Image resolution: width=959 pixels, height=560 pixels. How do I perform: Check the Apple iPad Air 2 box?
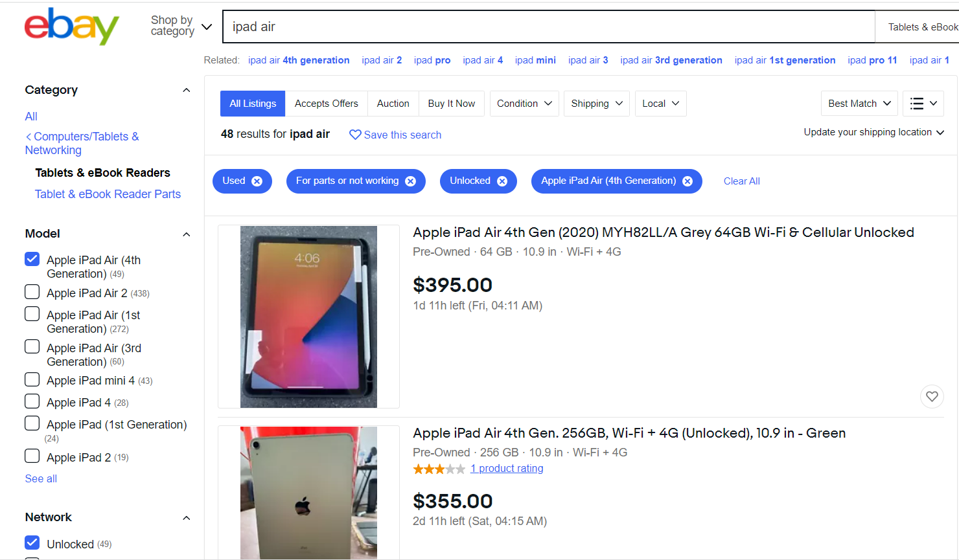pos(32,292)
